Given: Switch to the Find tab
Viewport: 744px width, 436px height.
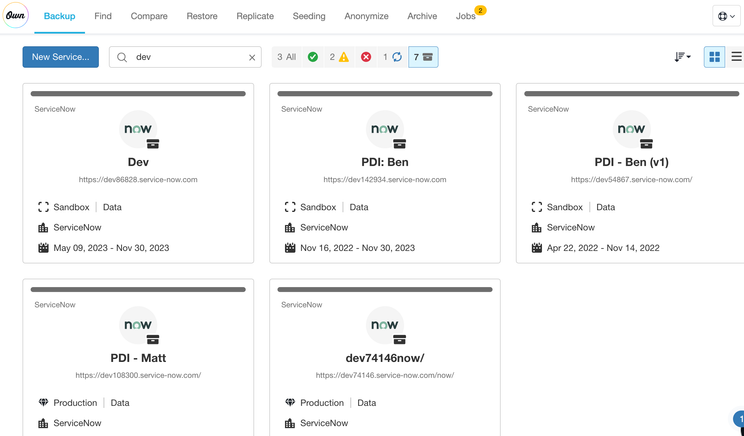Looking at the screenshot, I should click(x=103, y=16).
